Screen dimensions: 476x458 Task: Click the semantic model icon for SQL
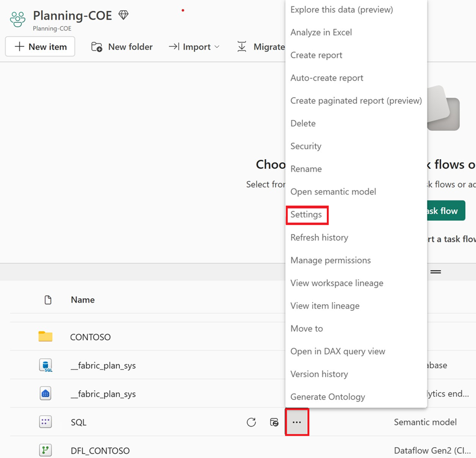pos(46,422)
